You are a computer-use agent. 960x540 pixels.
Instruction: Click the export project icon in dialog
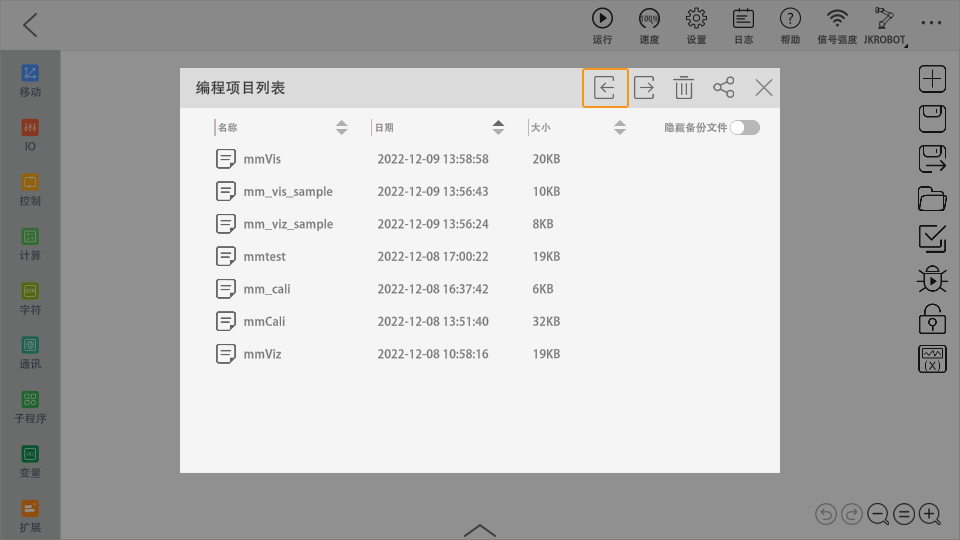pyautogui.click(x=644, y=88)
